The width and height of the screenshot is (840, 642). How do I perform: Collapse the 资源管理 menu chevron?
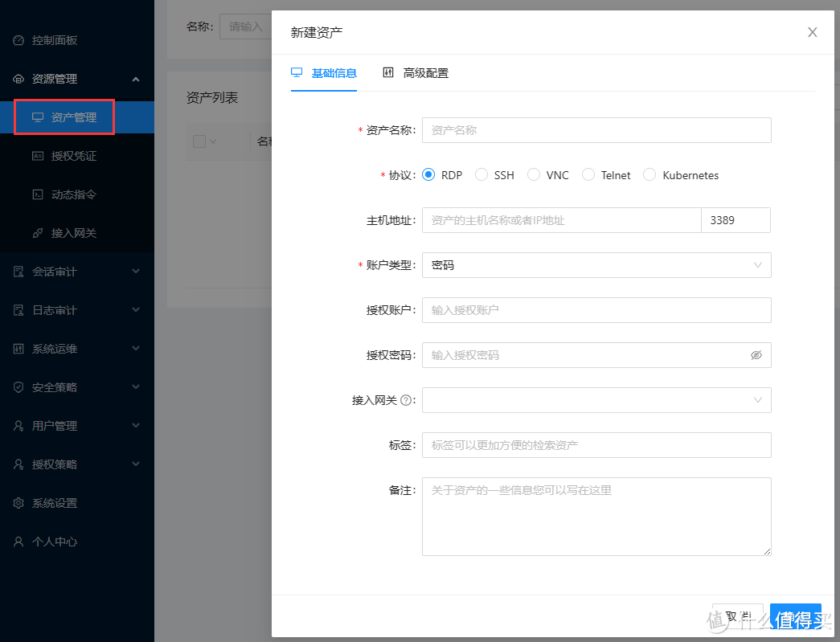coord(136,80)
